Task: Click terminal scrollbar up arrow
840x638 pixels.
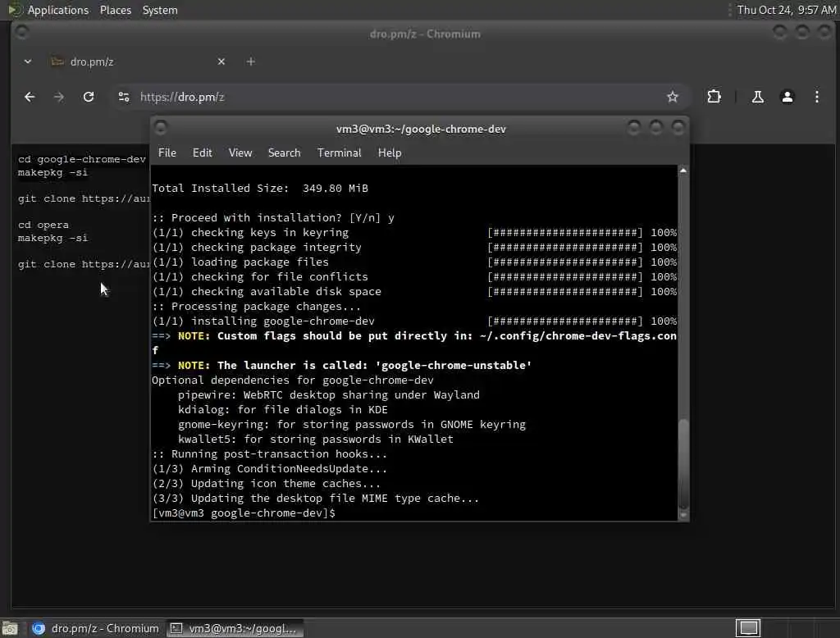Action: [x=683, y=171]
